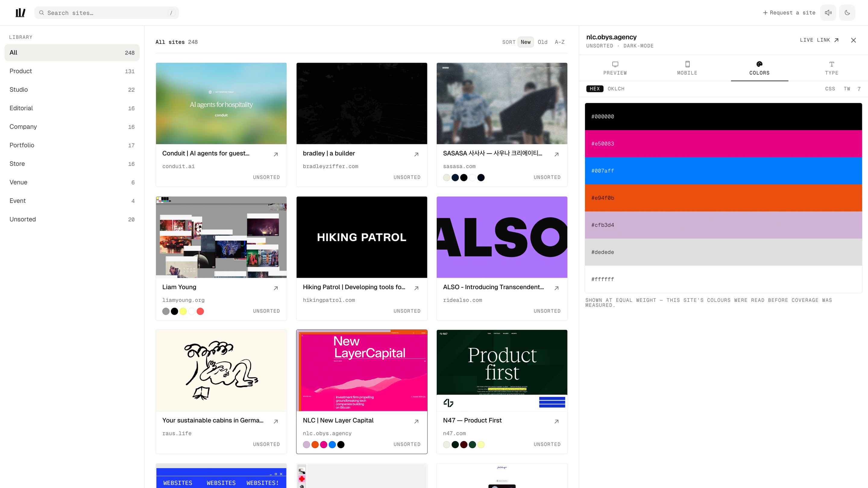Open external arrow on Hiking Patrol card
This screenshot has width=868, height=488.
click(416, 288)
